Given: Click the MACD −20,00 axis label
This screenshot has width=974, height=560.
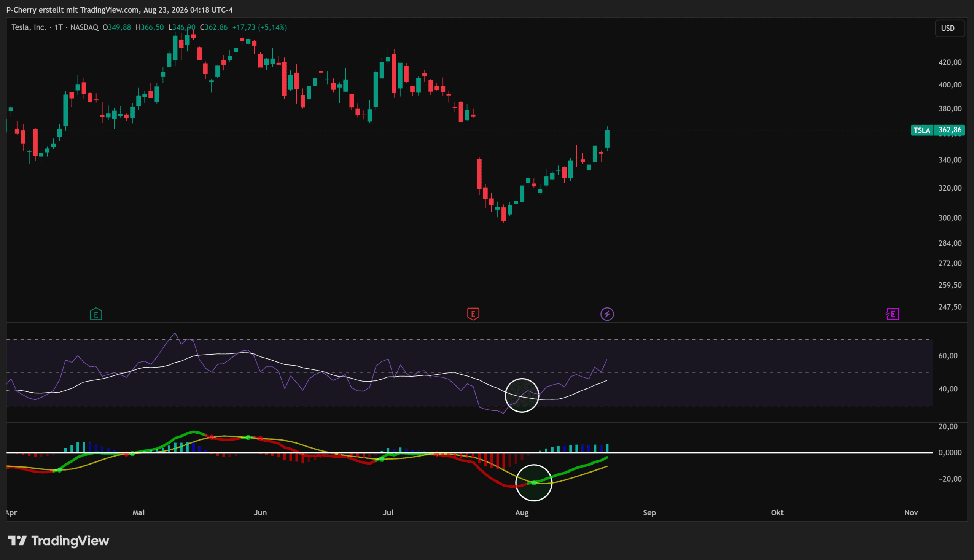Looking at the screenshot, I should (x=949, y=479).
